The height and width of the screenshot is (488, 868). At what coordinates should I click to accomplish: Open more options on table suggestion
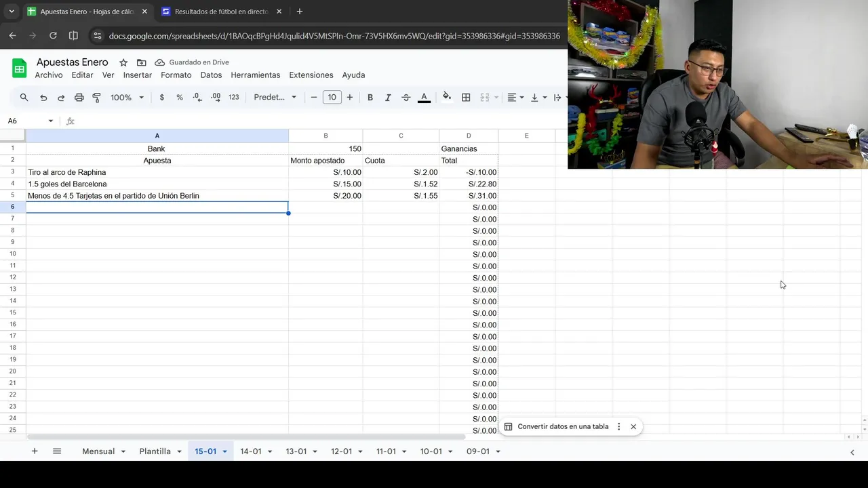click(x=618, y=427)
